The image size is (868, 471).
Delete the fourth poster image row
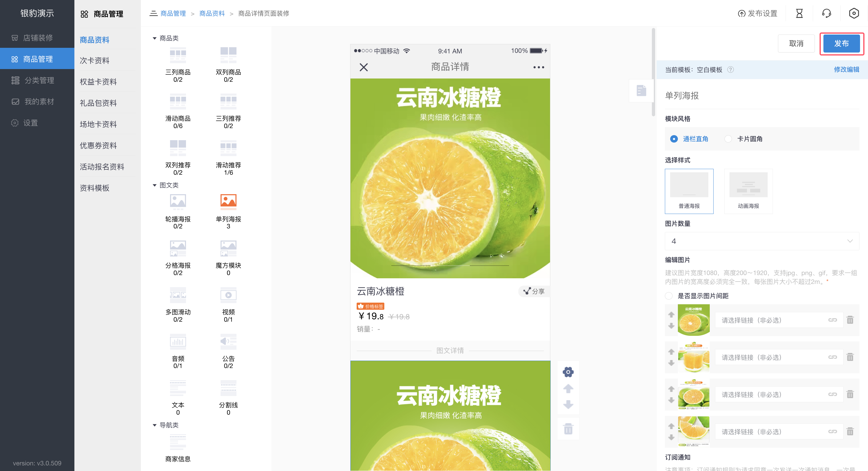850,431
